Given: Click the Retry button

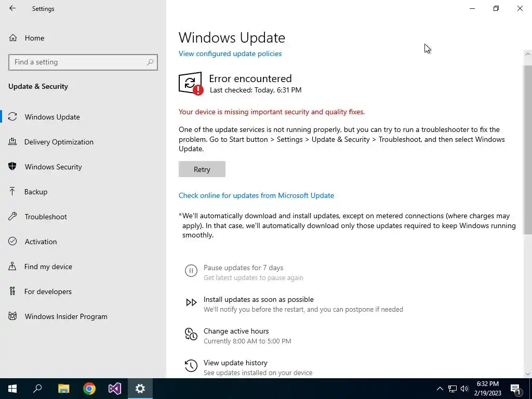Looking at the screenshot, I should tap(202, 169).
